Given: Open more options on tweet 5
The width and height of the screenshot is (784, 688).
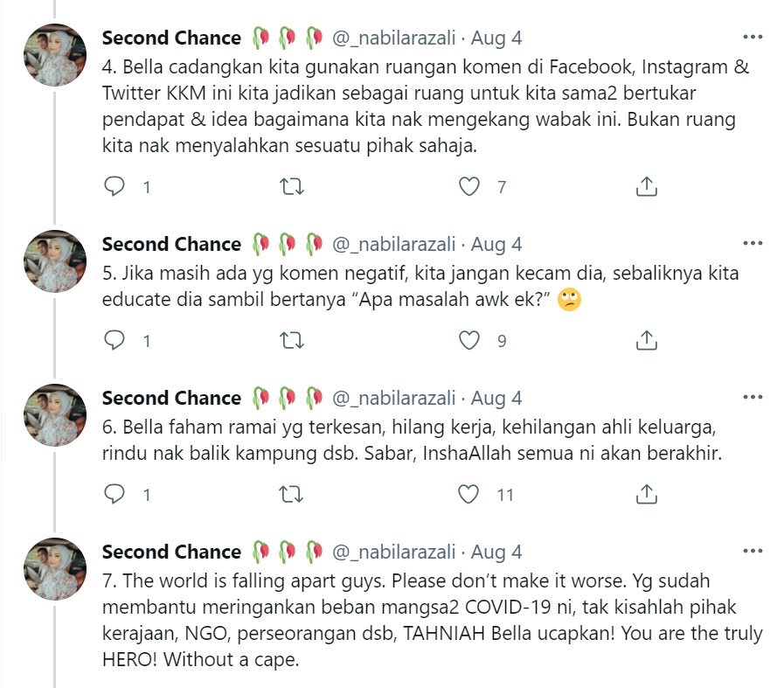Looking at the screenshot, I should click(x=752, y=244).
